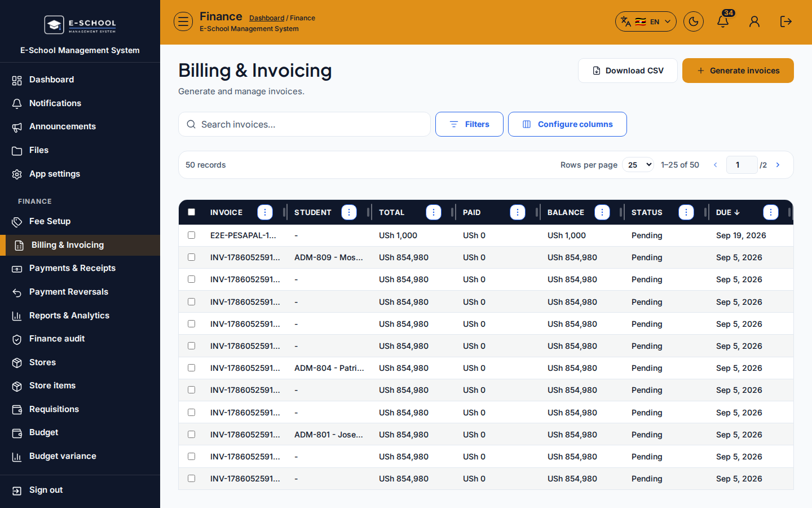The image size is (812, 508).
Task: Click Configure columns button
Action: pos(567,124)
